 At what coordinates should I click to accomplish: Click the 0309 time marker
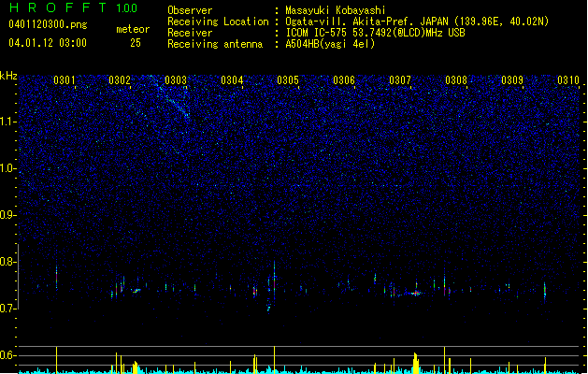pyautogui.click(x=512, y=80)
